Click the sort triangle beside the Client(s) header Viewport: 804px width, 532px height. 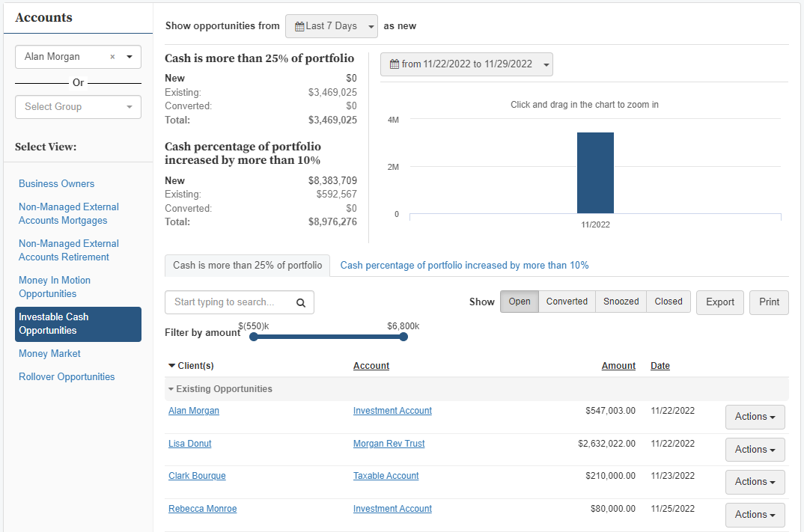click(x=172, y=365)
